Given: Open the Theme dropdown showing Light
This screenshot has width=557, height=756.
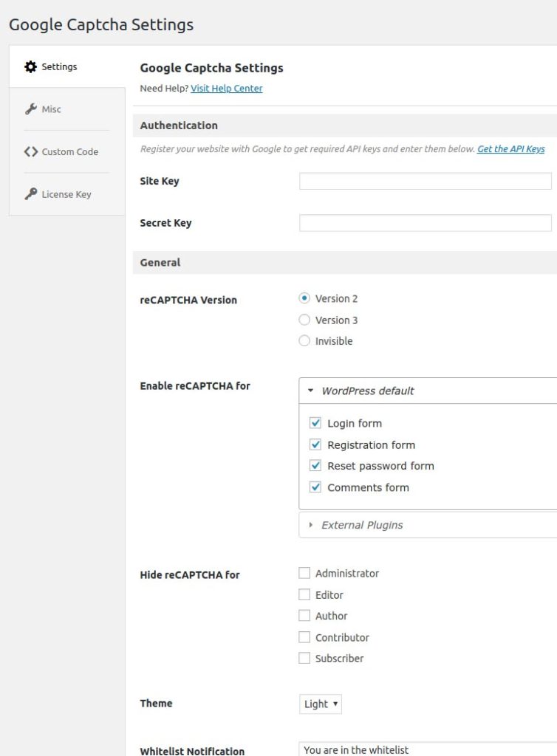Looking at the screenshot, I should [320, 704].
